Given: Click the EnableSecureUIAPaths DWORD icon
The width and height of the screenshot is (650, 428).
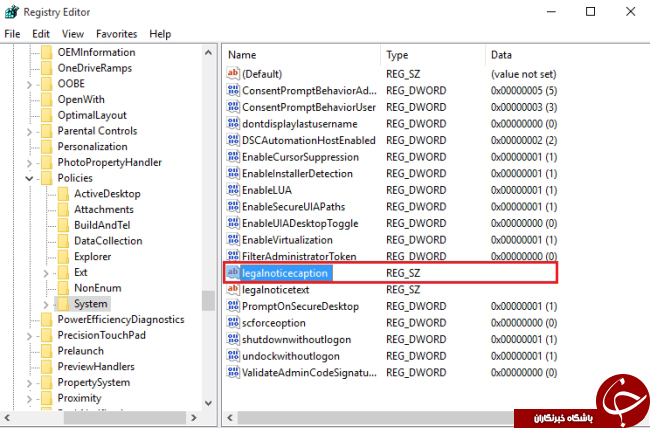Looking at the screenshot, I should click(x=233, y=206).
